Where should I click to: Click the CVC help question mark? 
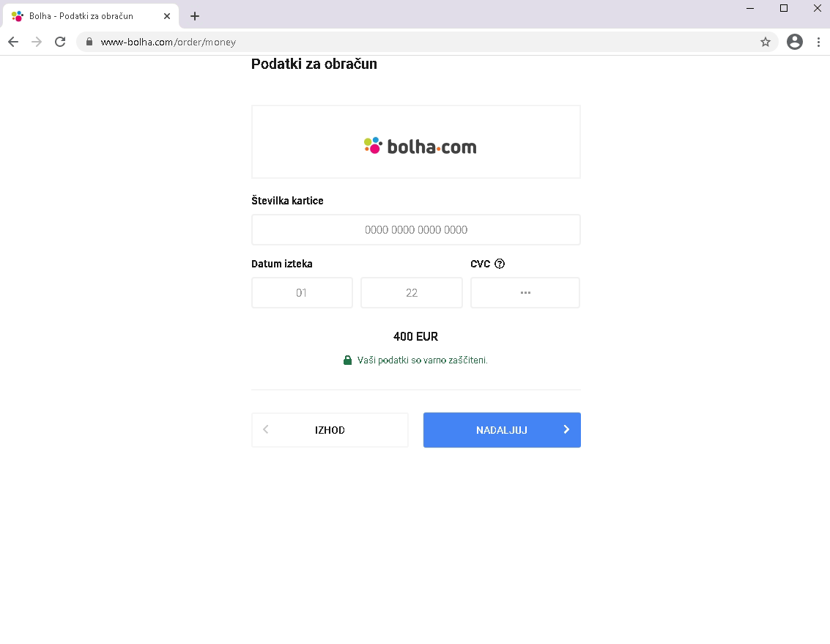(500, 264)
